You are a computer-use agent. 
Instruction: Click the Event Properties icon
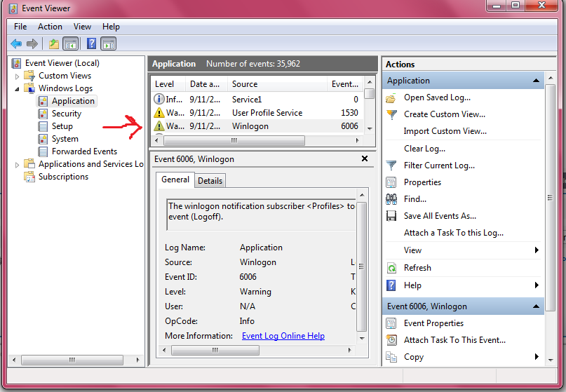tap(391, 323)
